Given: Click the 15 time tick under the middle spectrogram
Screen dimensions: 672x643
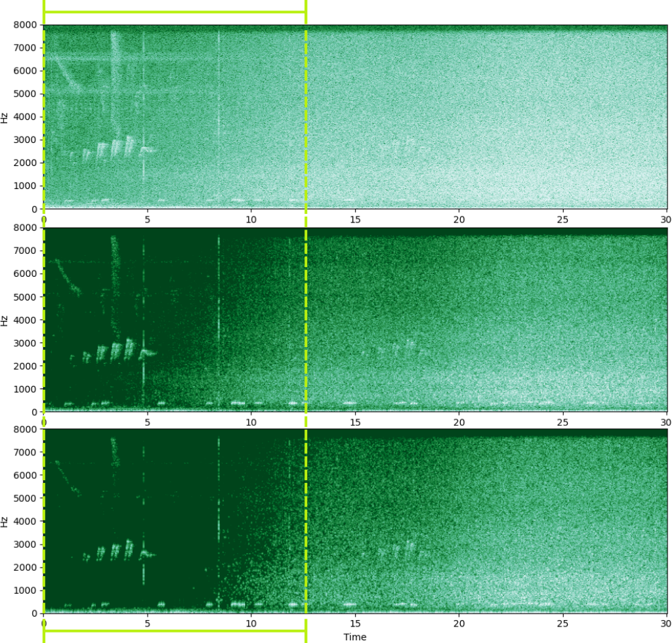Looking at the screenshot, I should pos(355,423).
